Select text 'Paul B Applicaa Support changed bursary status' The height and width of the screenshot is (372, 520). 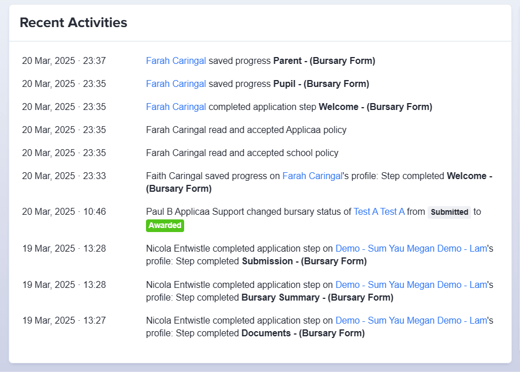(x=244, y=212)
